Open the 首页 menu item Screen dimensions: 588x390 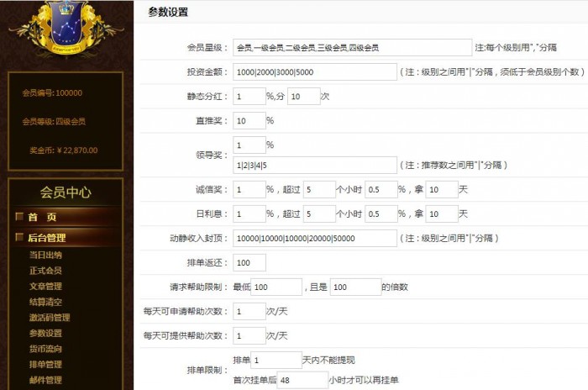(x=42, y=217)
